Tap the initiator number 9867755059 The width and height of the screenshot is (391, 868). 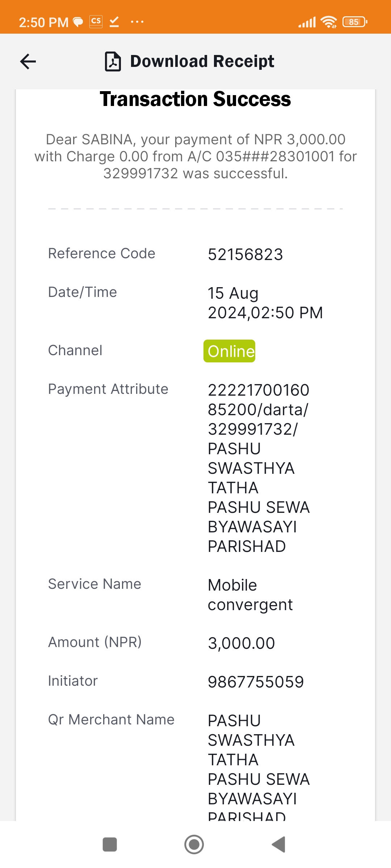click(256, 682)
